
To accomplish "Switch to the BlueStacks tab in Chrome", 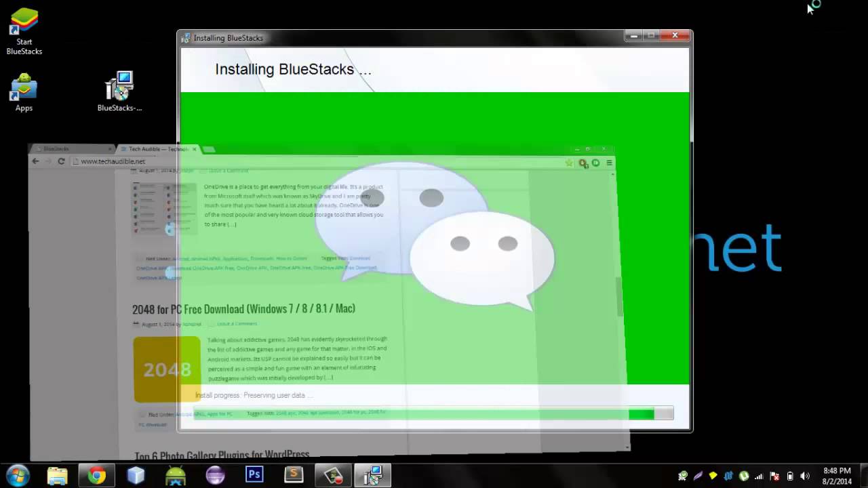I will 71,148.
